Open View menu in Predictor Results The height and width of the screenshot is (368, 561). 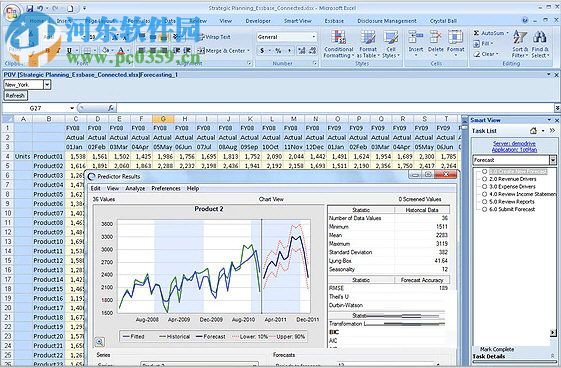pos(113,188)
